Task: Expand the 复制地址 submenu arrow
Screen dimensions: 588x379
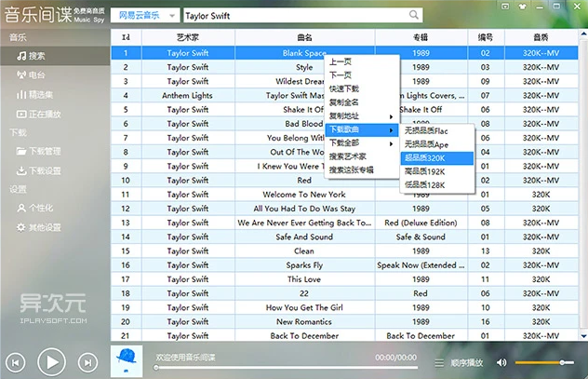Action: [391, 116]
